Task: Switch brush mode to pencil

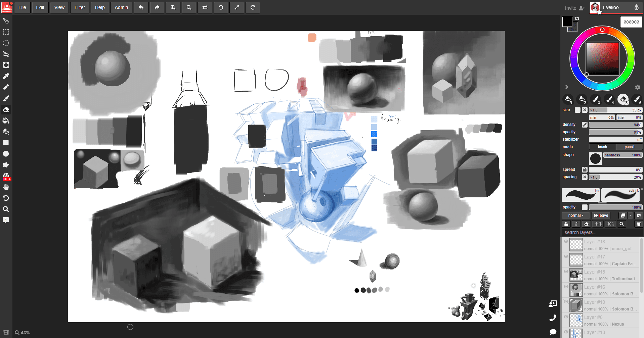Action: [x=629, y=147]
